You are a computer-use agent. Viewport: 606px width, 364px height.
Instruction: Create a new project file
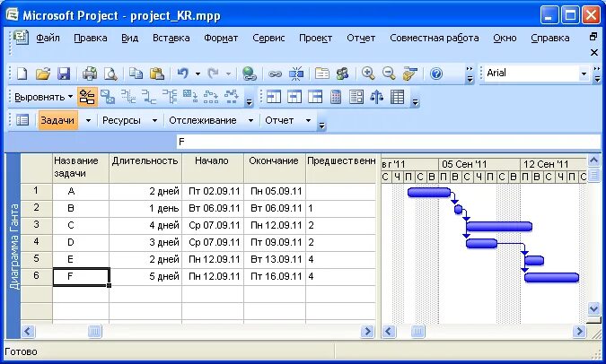point(22,74)
